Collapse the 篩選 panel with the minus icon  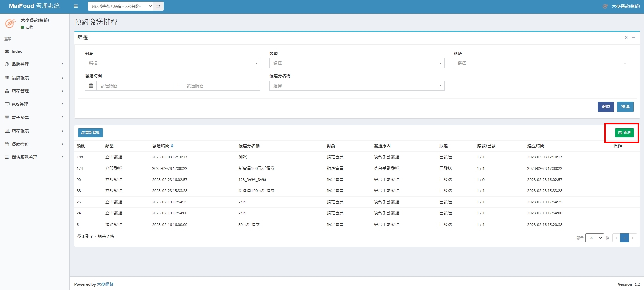(x=634, y=37)
